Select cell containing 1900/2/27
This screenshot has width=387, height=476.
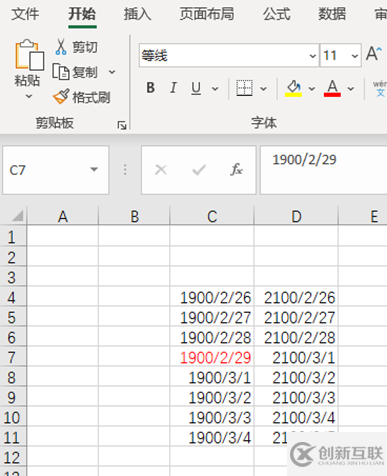click(x=212, y=317)
